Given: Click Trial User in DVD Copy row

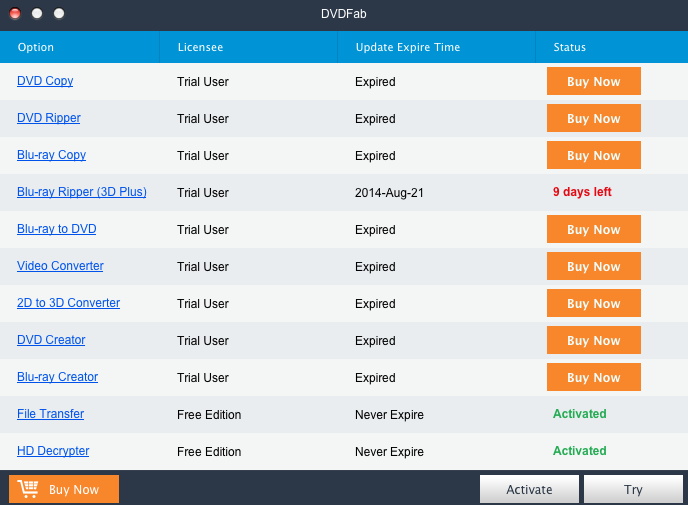Looking at the screenshot, I should [203, 82].
